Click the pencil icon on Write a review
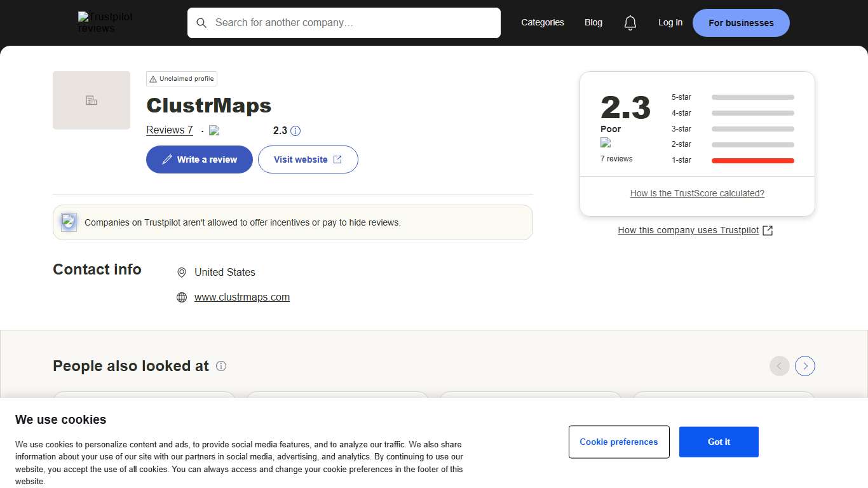The image size is (868, 488). click(x=166, y=159)
